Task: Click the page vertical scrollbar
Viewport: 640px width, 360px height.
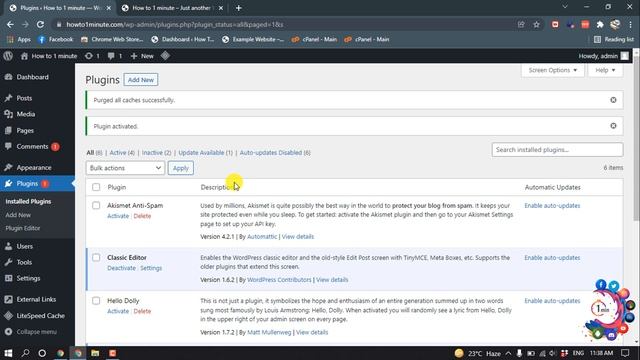Action: [636, 139]
